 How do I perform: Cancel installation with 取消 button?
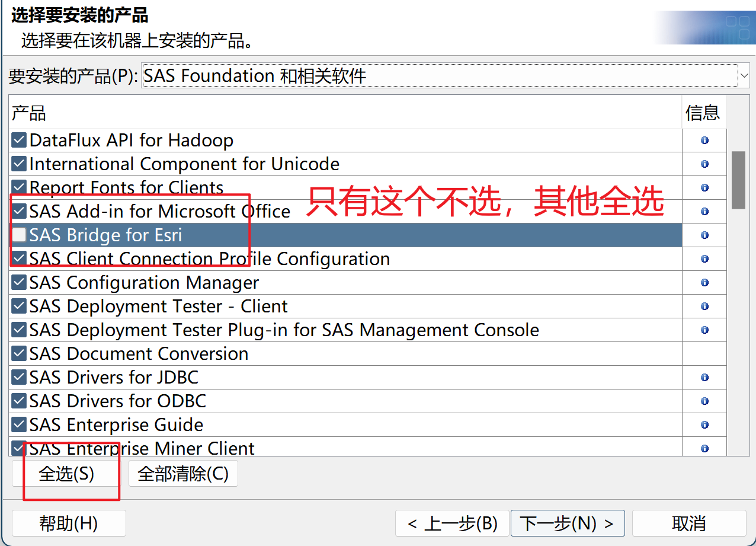coord(689,523)
